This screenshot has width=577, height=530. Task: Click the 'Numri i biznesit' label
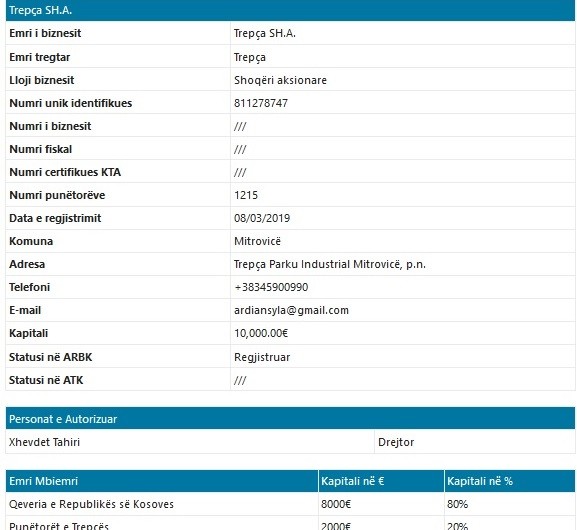point(50,126)
